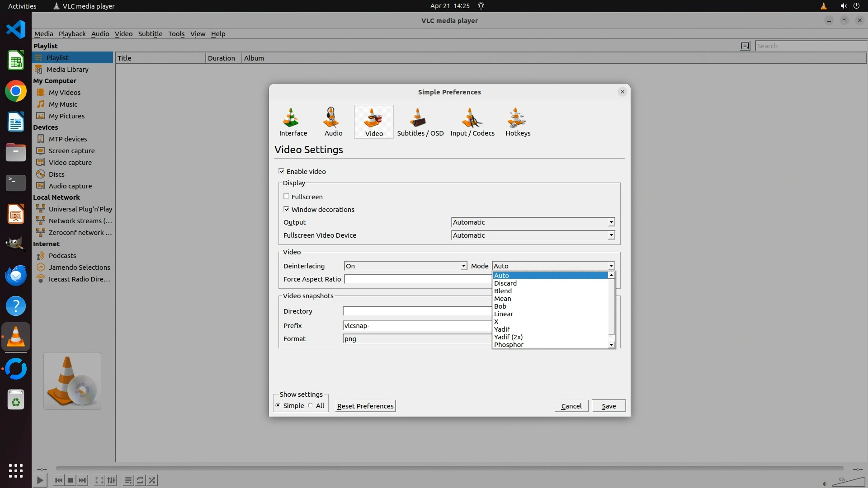This screenshot has height=488, width=868.
Task: Open the Input / Codecs preferences icon
Action: point(472,121)
